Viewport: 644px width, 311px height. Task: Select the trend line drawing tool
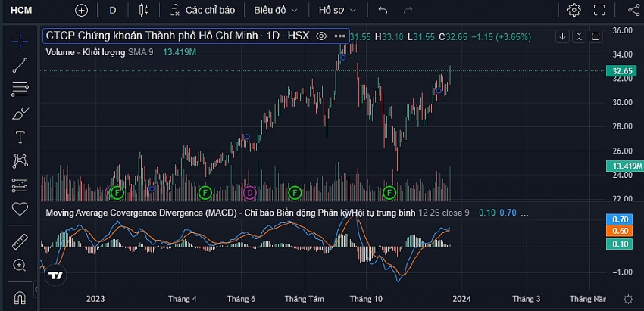pos(20,66)
